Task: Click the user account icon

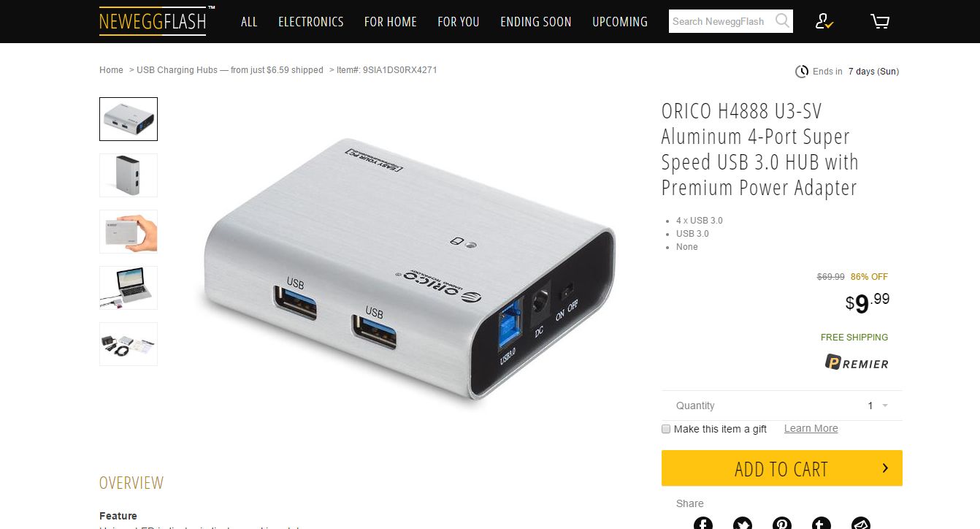Action: [x=824, y=21]
